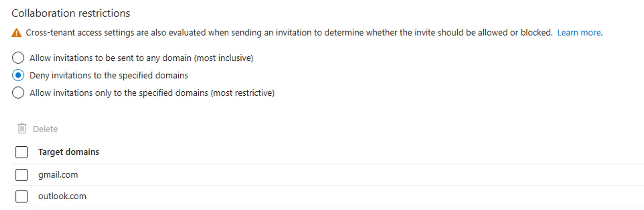Click the Deny invitations option label text

click(x=109, y=75)
